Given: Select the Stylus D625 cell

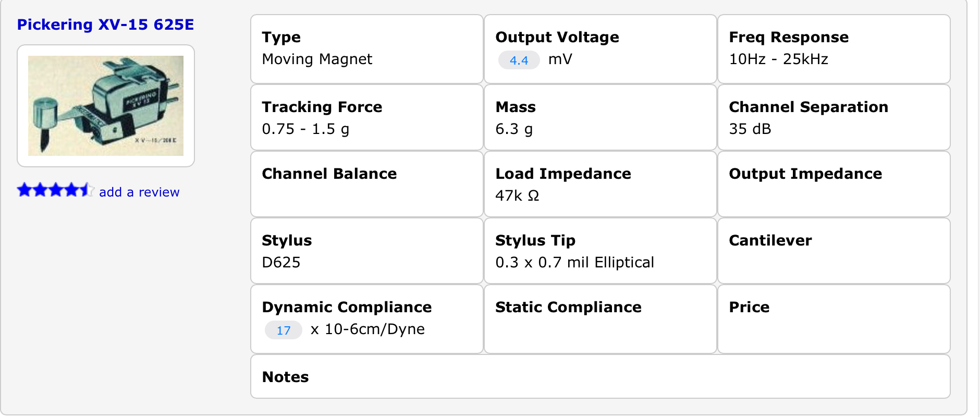Looking at the screenshot, I should coord(367,251).
